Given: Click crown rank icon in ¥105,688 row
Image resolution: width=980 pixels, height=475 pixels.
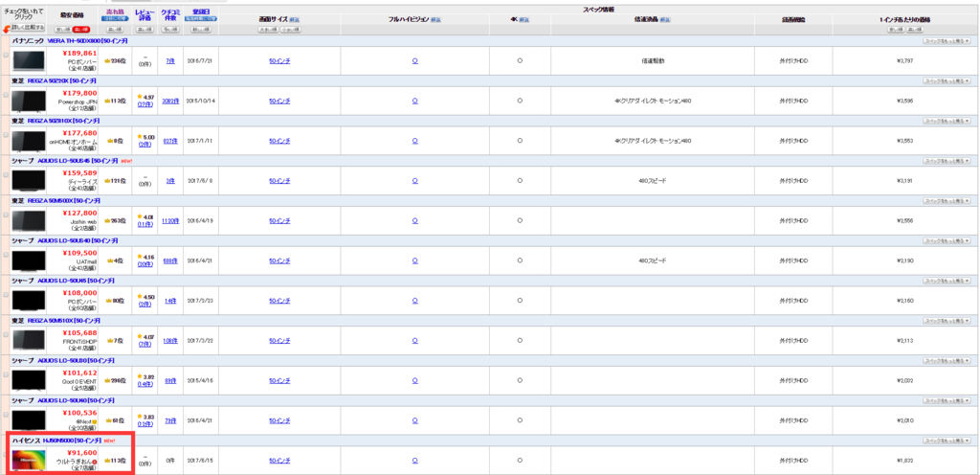Looking at the screenshot, I should pyautogui.click(x=111, y=341).
